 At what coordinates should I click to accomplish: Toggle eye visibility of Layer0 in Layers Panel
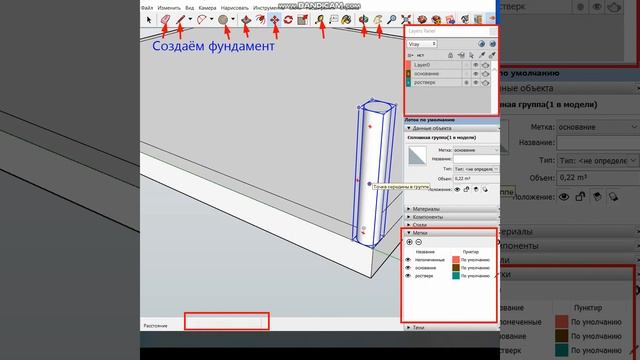(476, 65)
